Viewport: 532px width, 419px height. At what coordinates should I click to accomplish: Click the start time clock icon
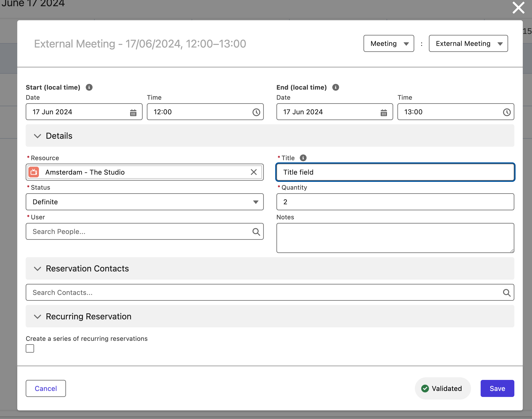click(x=256, y=112)
